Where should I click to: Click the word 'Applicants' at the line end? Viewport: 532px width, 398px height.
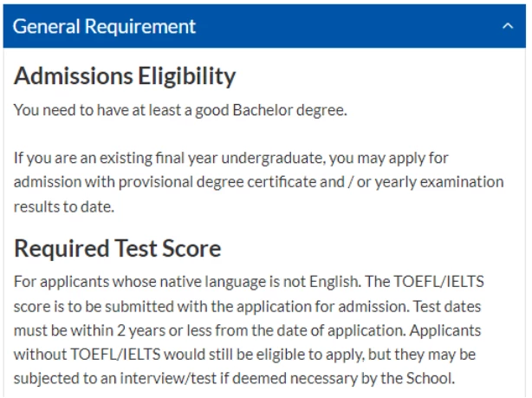click(x=444, y=330)
